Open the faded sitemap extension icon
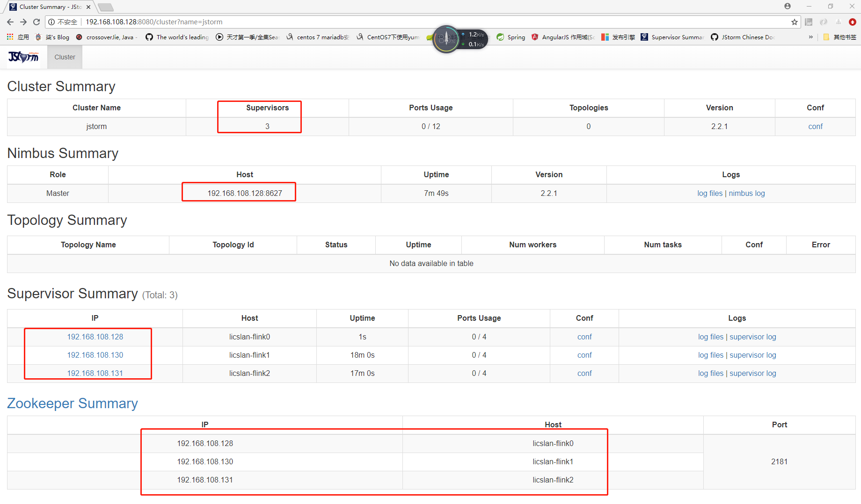861x504 pixels. point(838,22)
